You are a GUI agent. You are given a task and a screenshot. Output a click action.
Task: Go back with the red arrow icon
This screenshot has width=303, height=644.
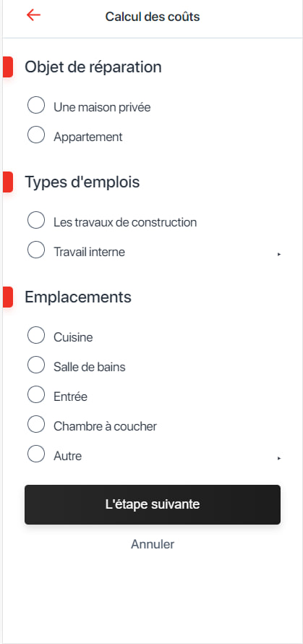coord(33,15)
